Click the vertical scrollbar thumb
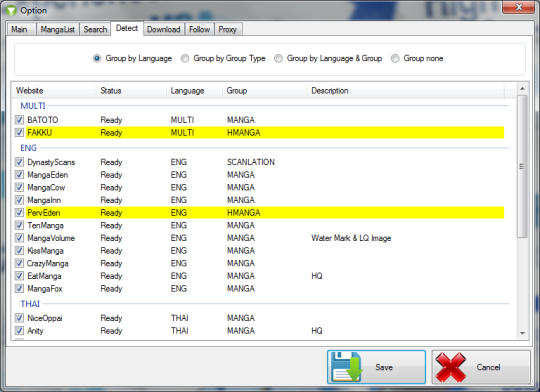 [x=522, y=167]
